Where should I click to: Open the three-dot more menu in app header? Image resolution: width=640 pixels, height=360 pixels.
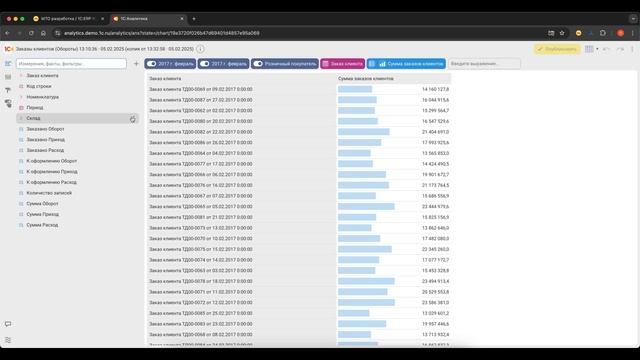[632, 49]
